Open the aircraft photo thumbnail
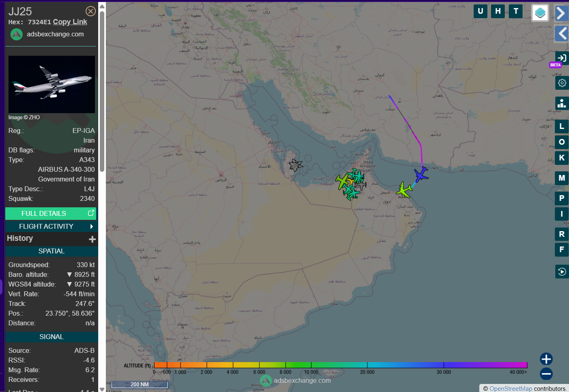Viewport: 569px width, 392px height. click(52, 84)
